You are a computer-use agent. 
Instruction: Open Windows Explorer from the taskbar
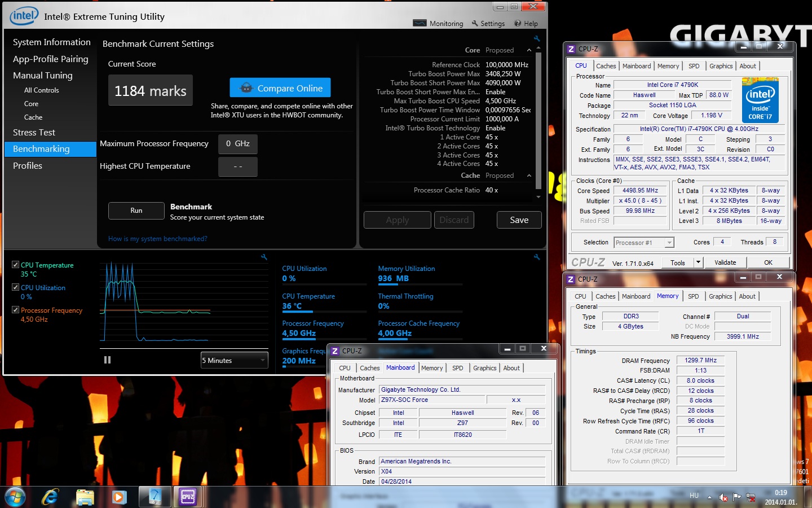(x=85, y=497)
